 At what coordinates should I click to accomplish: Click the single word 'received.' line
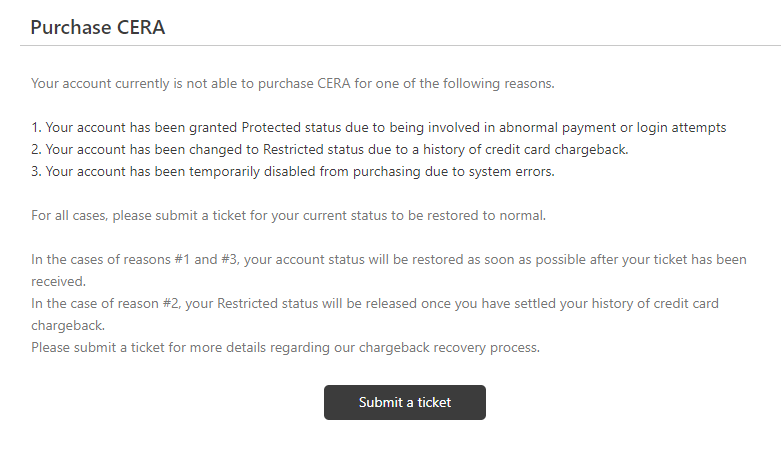pyautogui.click(x=58, y=281)
